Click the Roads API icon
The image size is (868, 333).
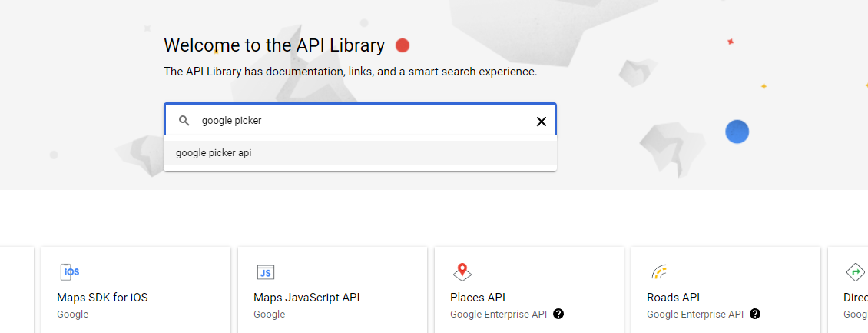pyautogui.click(x=658, y=271)
